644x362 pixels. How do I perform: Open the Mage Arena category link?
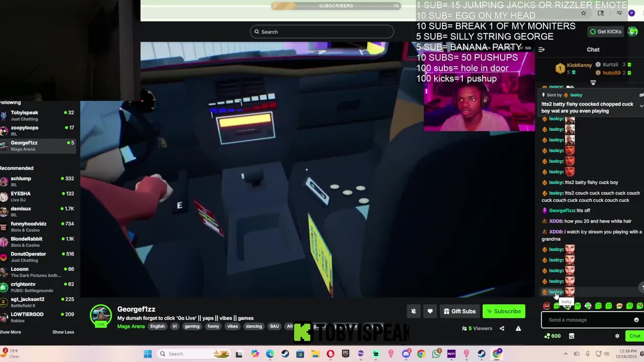131,326
